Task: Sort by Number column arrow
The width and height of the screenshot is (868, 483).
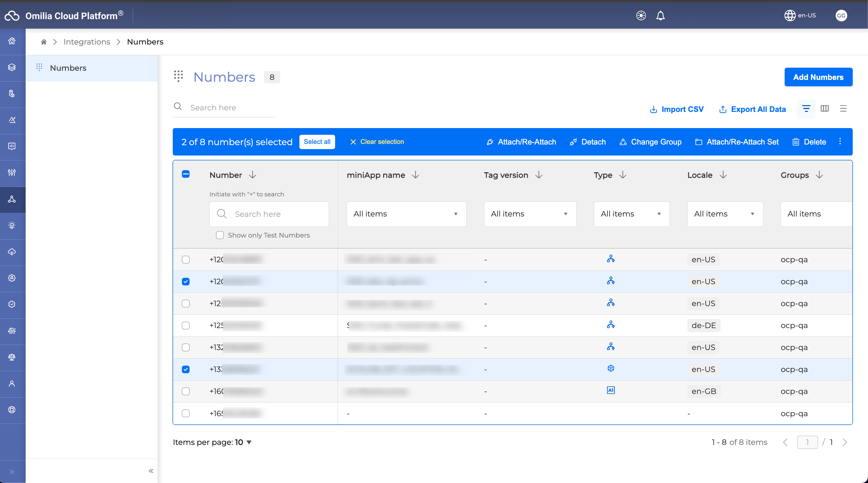Action: pyautogui.click(x=252, y=175)
